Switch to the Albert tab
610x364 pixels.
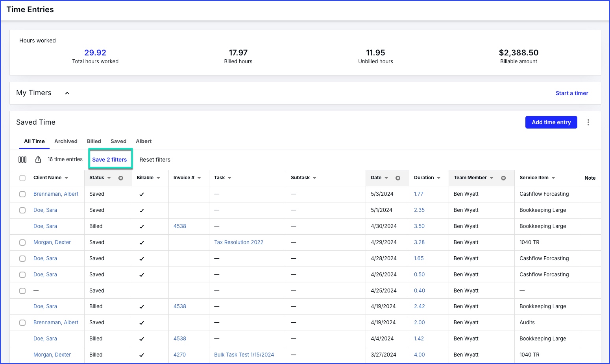pyautogui.click(x=144, y=141)
